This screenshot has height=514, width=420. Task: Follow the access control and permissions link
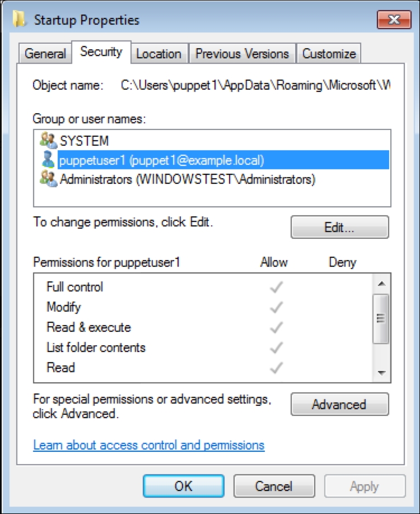(148, 445)
